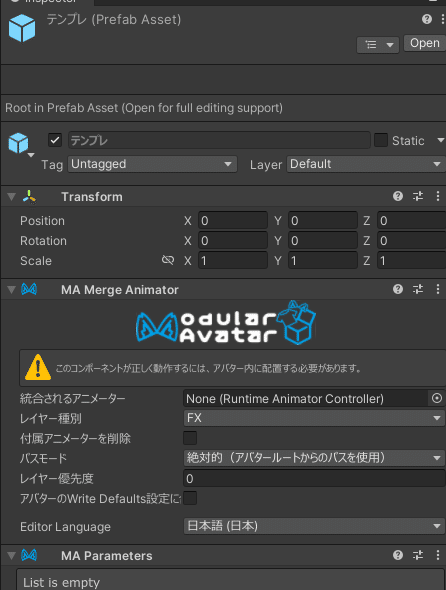Open the Untagged tag dropdown
Screen dimensions: 446x590
point(152,164)
